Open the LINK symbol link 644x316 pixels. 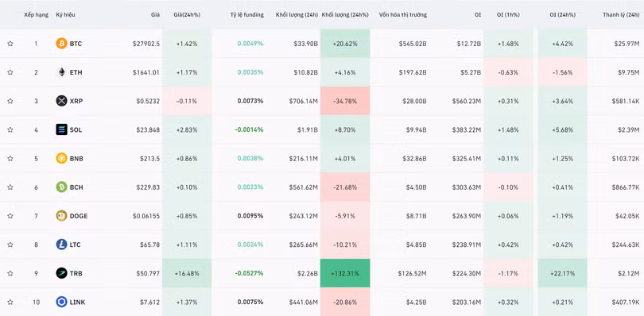(78, 302)
